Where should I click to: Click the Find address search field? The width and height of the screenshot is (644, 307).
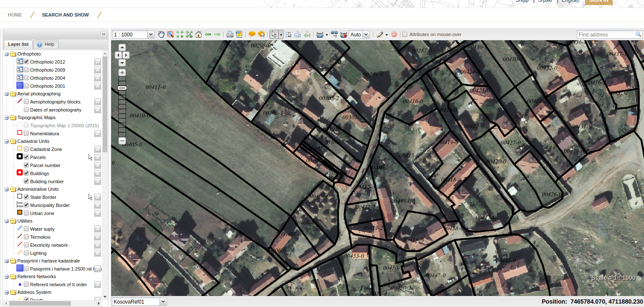605,34
